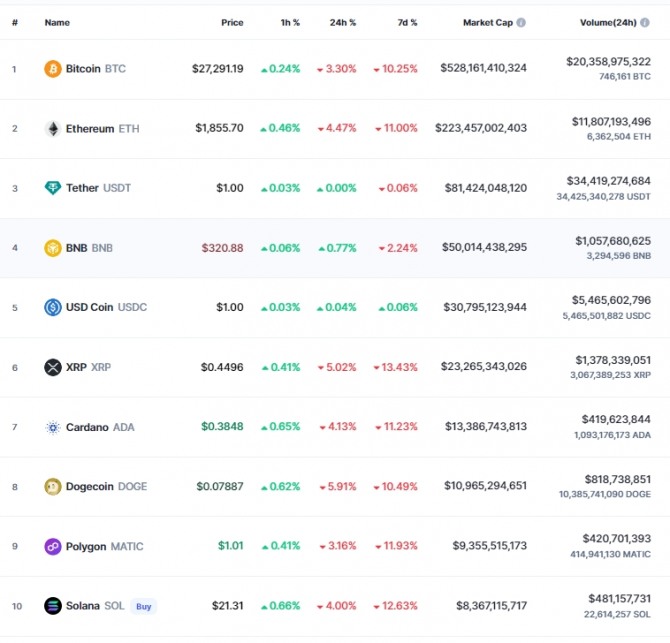Viewport: 670px width, 643px height.
Task: Sort by the Name column header
Action: click(x=57, y=23)
